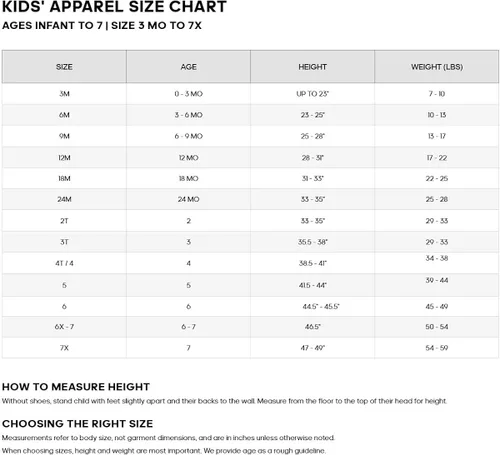Click the 7X size cell

tap(64, 348)
